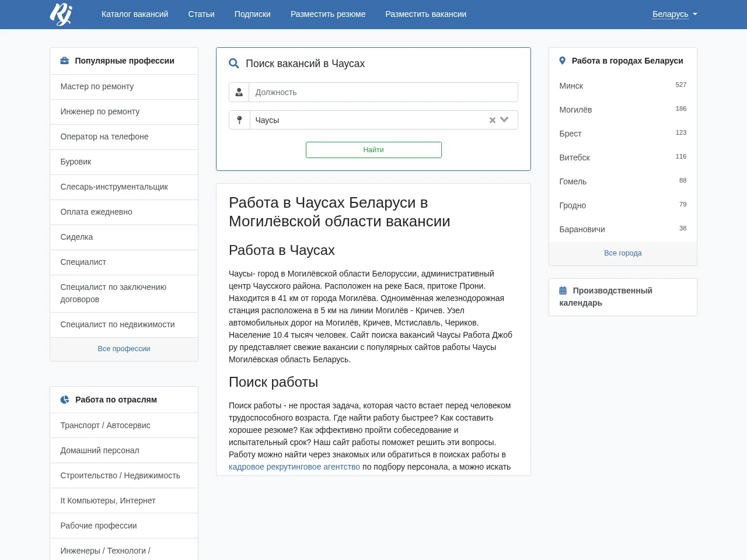Open the Буровик profession link
The width and height of the screenshot is (747, 560).
(124, 162)
